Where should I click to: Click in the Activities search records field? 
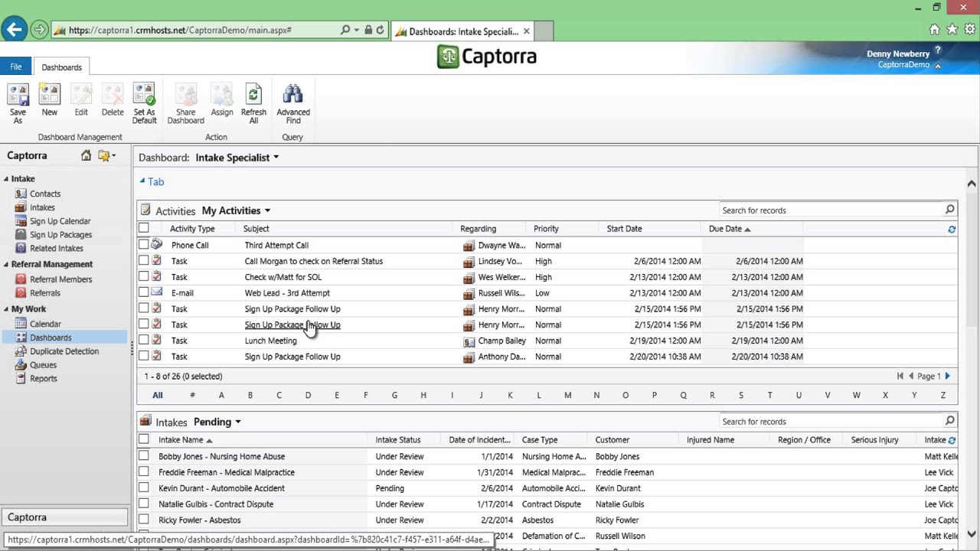[x=831, y=210]
